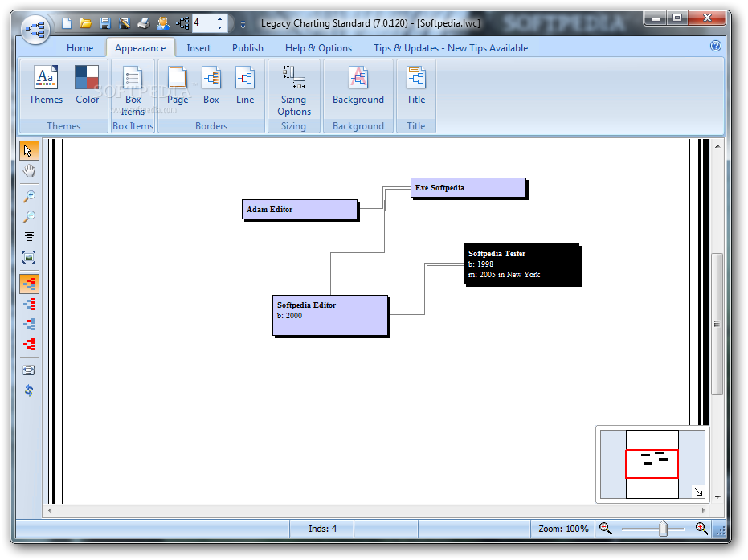Screen dimensions: 748x560
Task: Select the fourth all-red chart type icon
Action: (29, 344)
